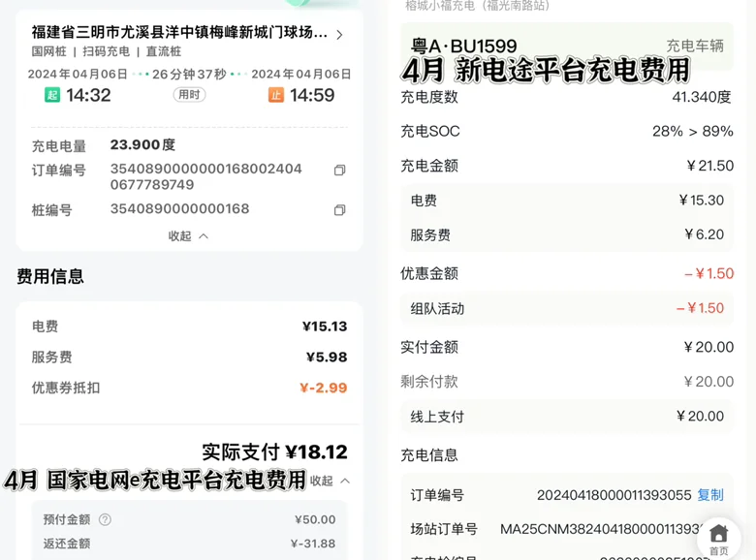Open the 福建省三明市尤溪县 station address
The height and width of the screenshot is (560, 756).
[179, 33]
